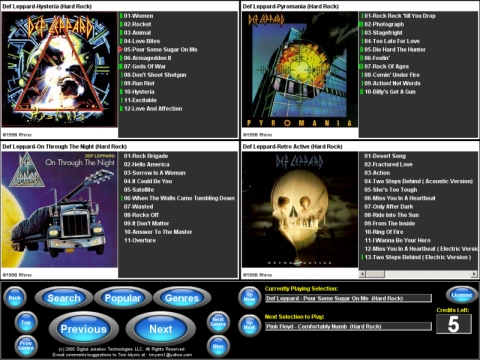Image resolution: width=480 pixels, height=360 pixels.
Task: Open the License round button
Action: click(462, 295)
